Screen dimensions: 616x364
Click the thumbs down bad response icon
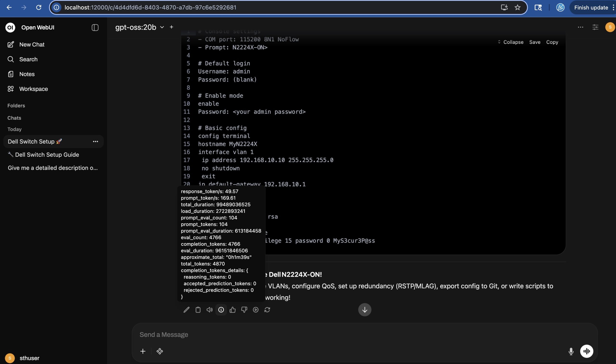pos(244,310)
